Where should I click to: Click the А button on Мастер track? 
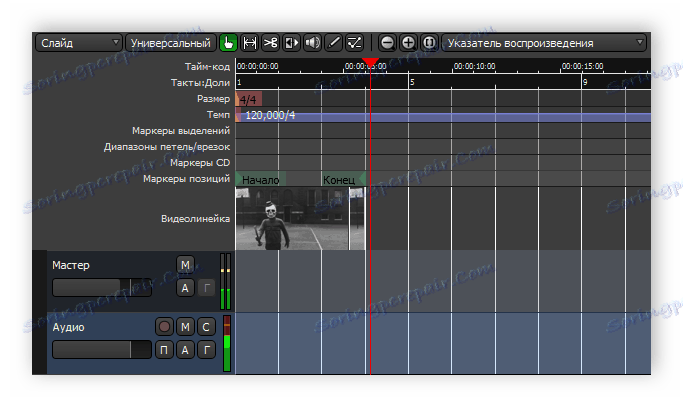click(185, 288)
